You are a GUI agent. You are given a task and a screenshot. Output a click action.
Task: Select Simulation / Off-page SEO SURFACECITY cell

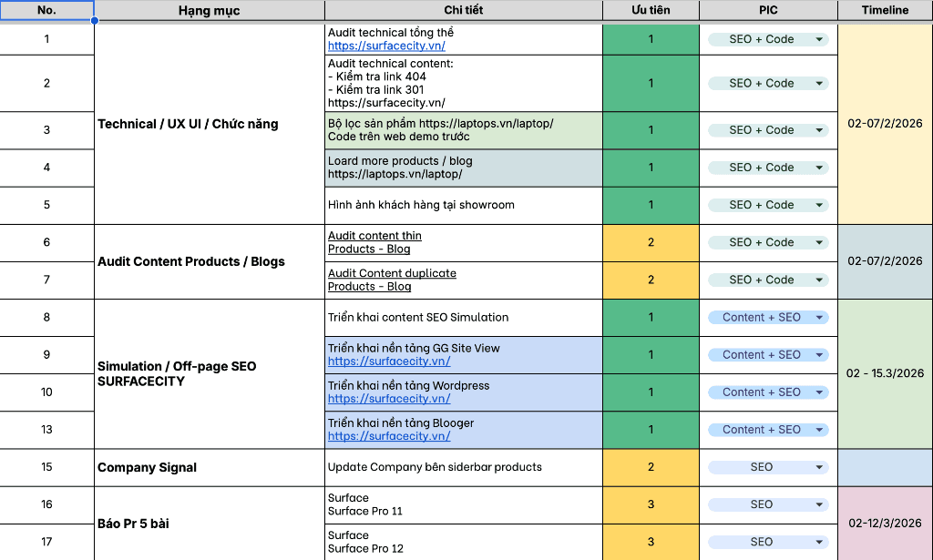point(210,374)
